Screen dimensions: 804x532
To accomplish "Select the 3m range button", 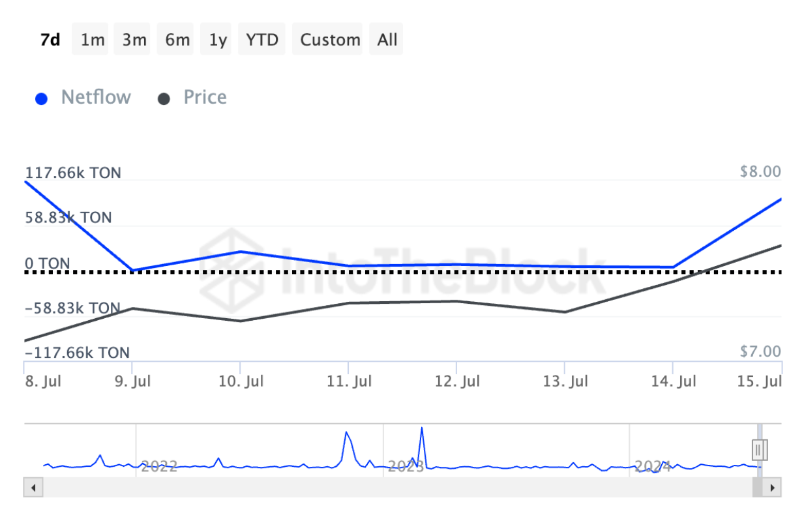I will coord(134,40).
